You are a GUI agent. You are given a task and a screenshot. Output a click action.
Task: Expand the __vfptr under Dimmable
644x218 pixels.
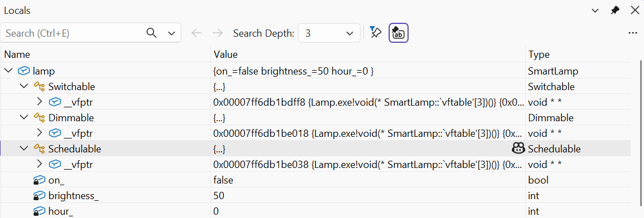[x=40, y=133]
